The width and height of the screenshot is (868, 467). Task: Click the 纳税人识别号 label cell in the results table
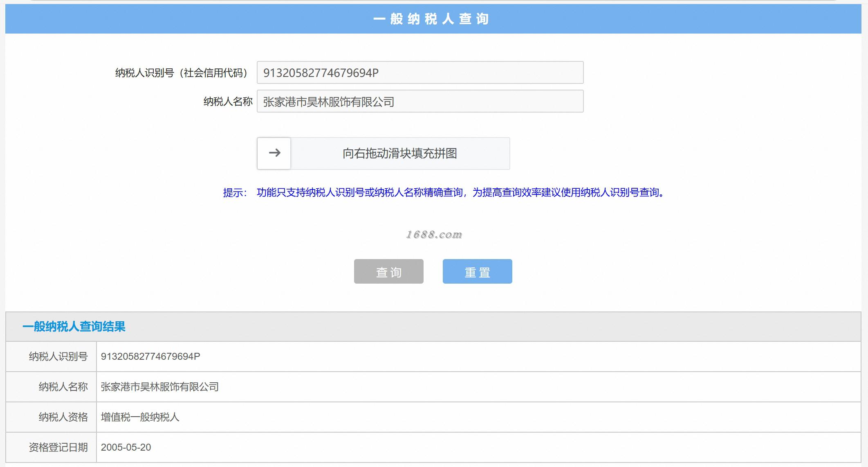[x=58, y=356]
